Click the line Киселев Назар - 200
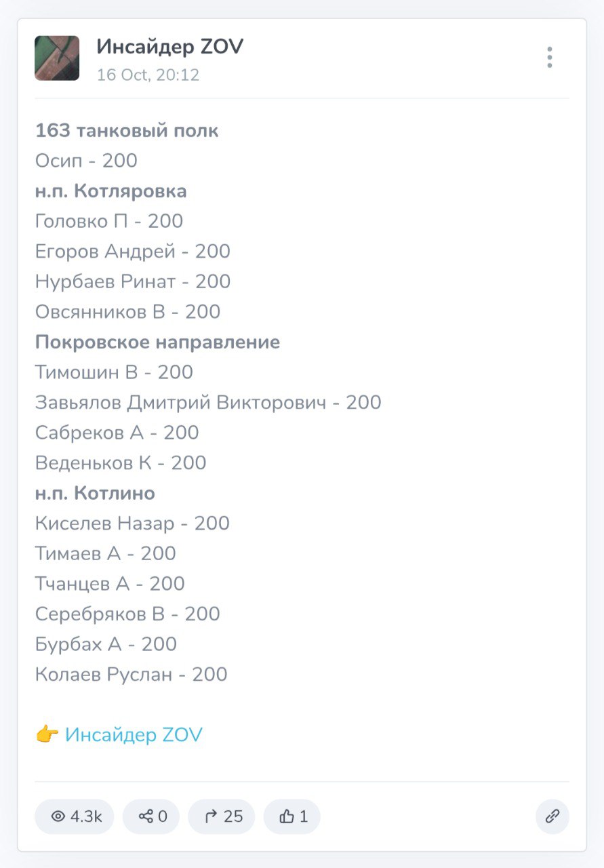This screenshot has height=868, width=604. click(x=132, y=524)
